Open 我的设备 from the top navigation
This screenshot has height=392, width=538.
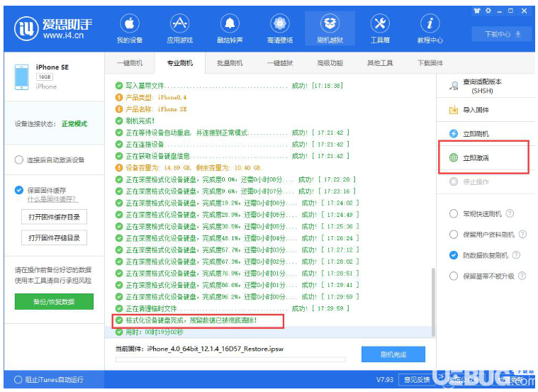(129, 29)
